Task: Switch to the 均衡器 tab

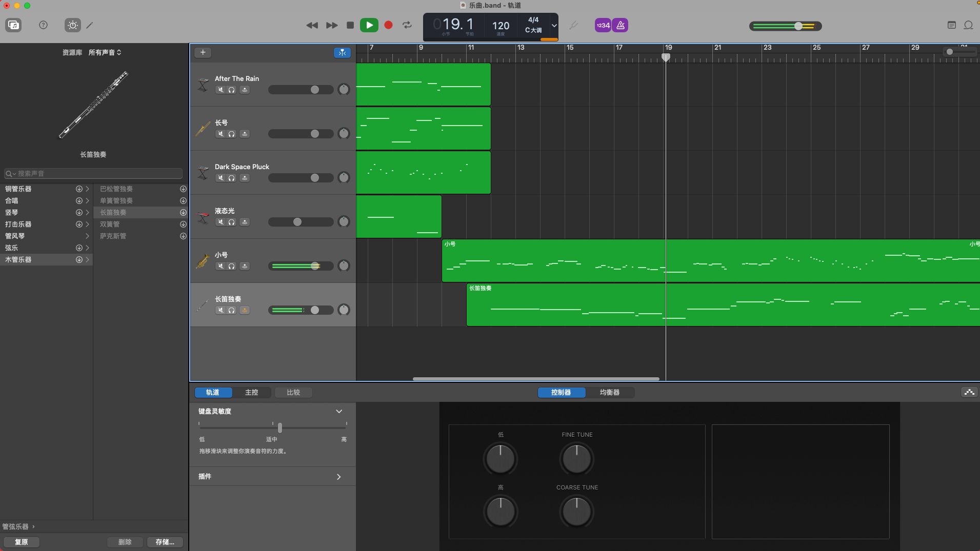Action: tap(610, 392)
